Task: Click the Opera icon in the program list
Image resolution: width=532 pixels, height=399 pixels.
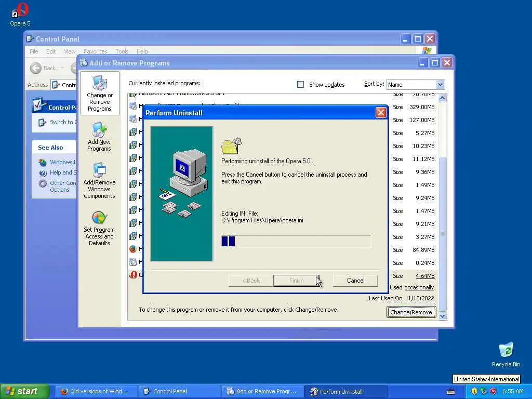Action: 133,275
